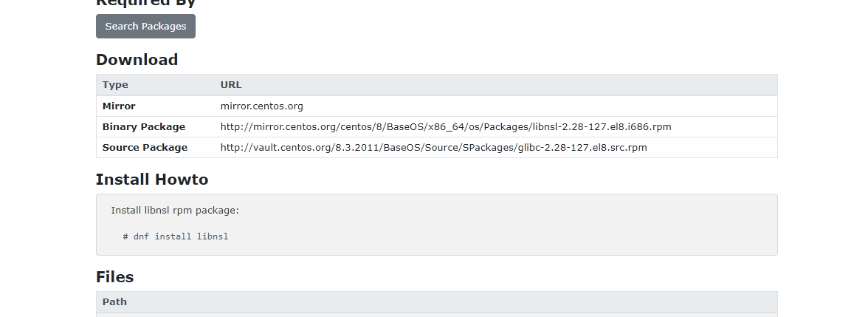The width and height of the screenshot is (868, 317).
Task: Select the URL column header
Action: 231,85
